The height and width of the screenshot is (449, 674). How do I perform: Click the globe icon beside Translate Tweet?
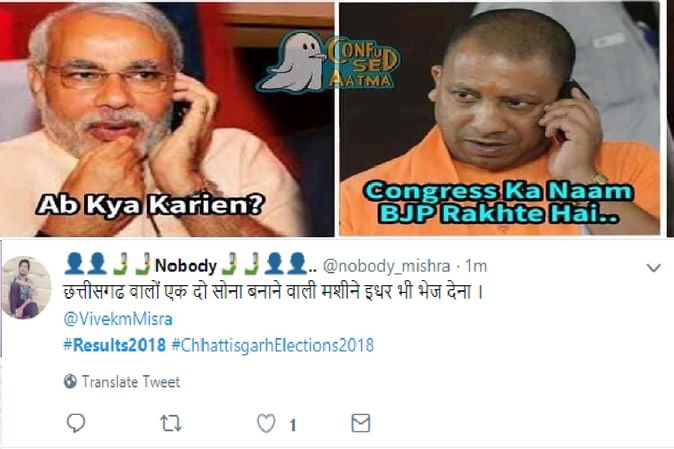pyautogui.click(x=70, y=381)
